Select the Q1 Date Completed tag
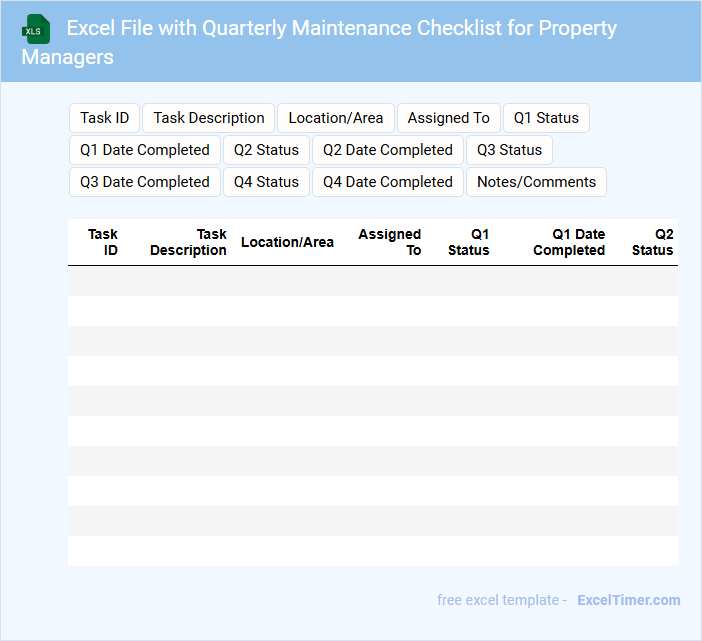Screen dimensions: 702x641 click(x=145, y=150)
